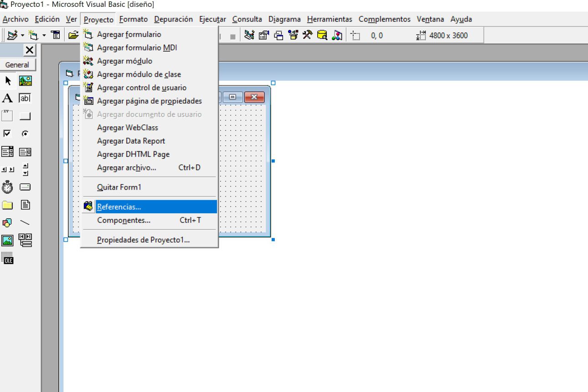The height and width of the screenshot is (392, 588).
Task: Select the FileListBox control tool
Action: click(25, 205)
